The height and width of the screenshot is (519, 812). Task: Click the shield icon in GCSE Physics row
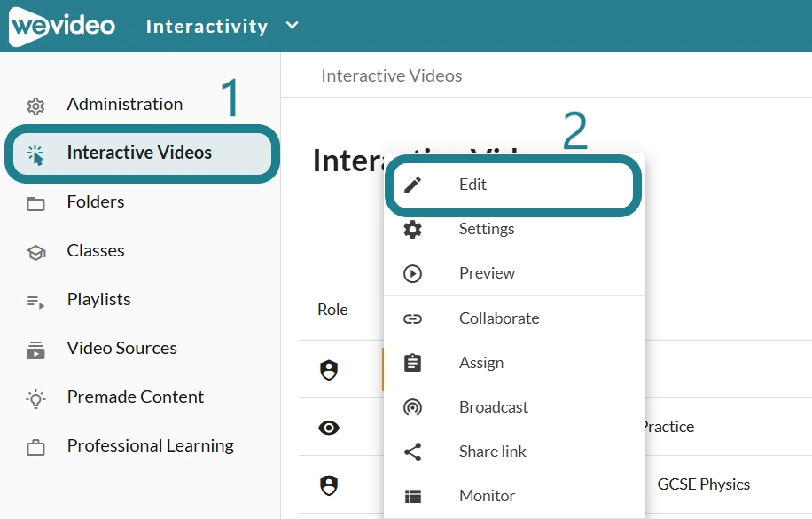click(329, 486)
